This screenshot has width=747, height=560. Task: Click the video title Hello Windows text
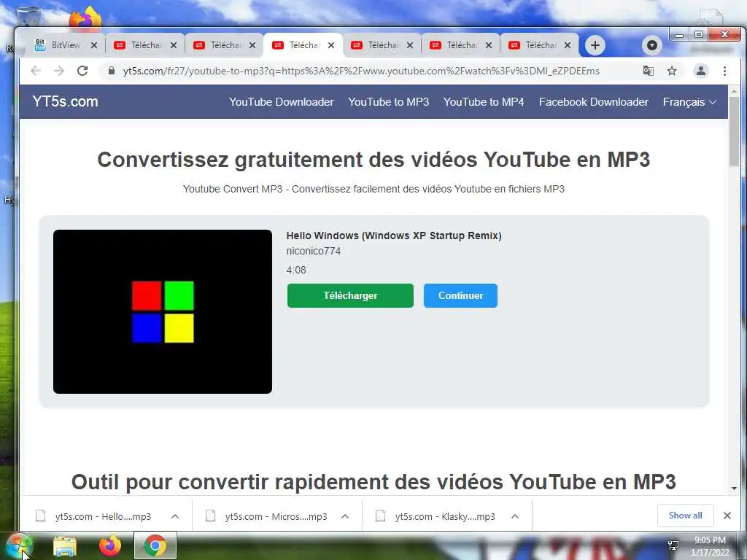tap(393, 236)
